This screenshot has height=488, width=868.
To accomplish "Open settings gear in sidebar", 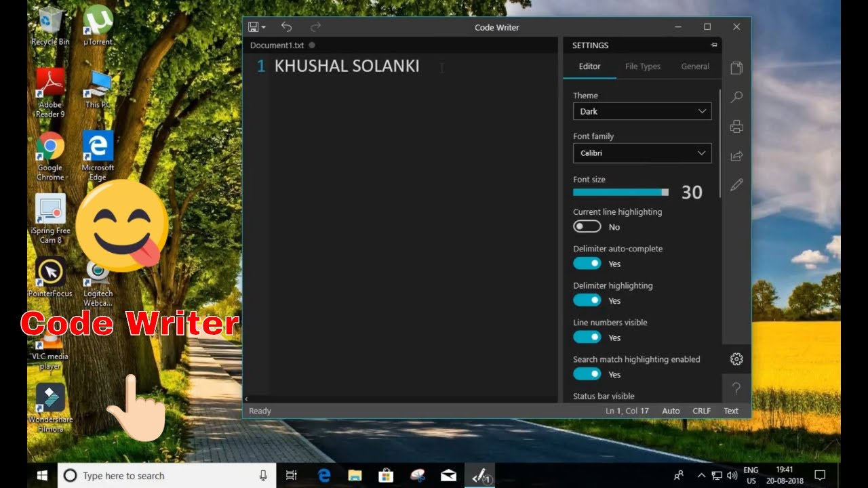I will coord(736,359).
